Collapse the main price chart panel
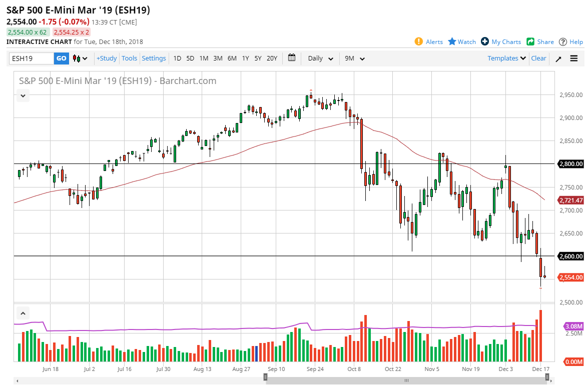The image size is (588, 386). [x=23, y=95]
